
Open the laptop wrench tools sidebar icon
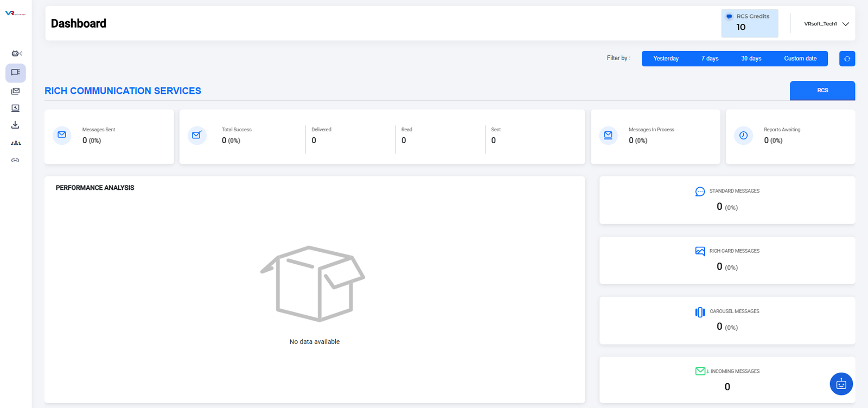(x=15, y=108)
